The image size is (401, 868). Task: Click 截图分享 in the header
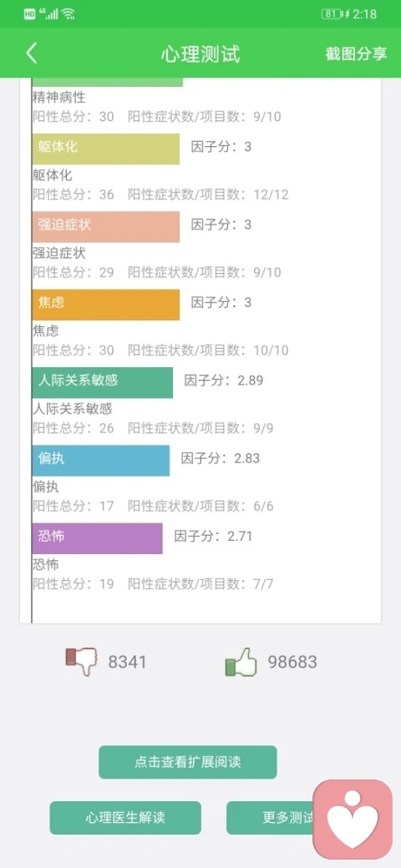pyautogui.click(x=356, y=53)
